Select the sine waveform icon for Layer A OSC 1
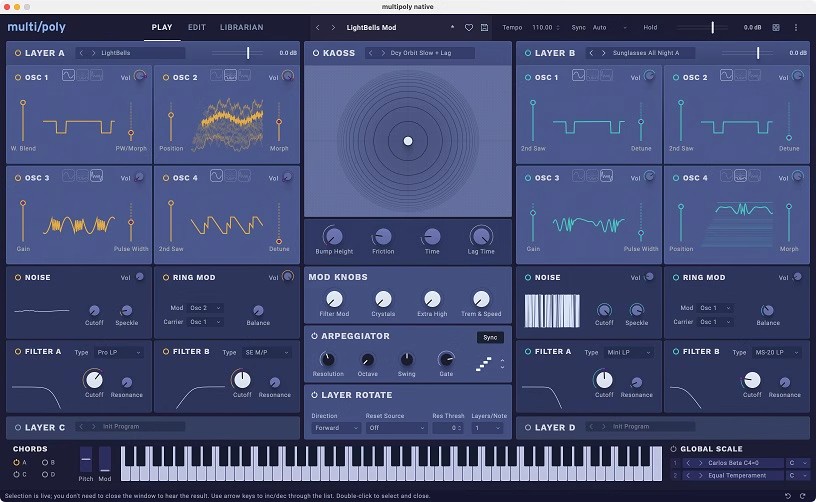 click(69, 76)
